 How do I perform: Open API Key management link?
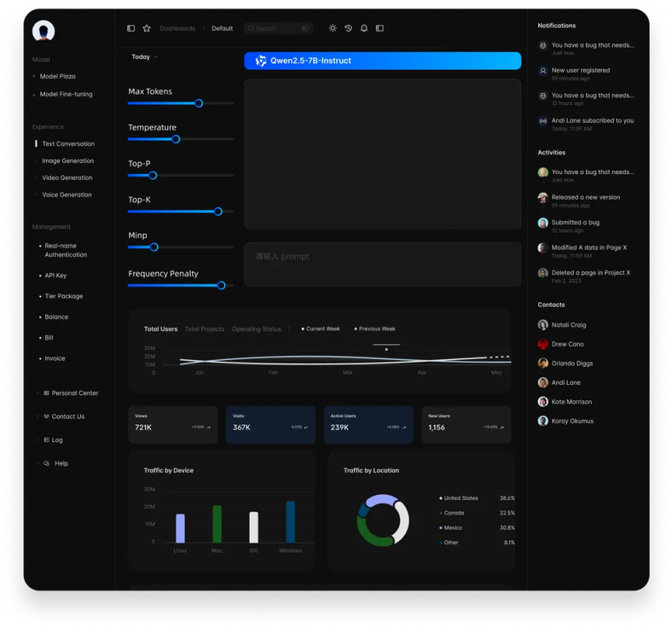point(56,275)
